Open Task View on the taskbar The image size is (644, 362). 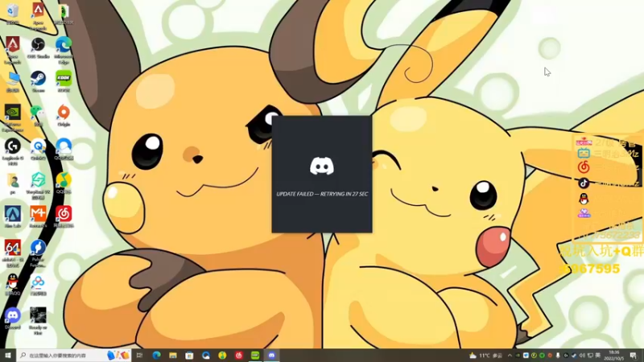pyautogui.click(x=139, y=356)
